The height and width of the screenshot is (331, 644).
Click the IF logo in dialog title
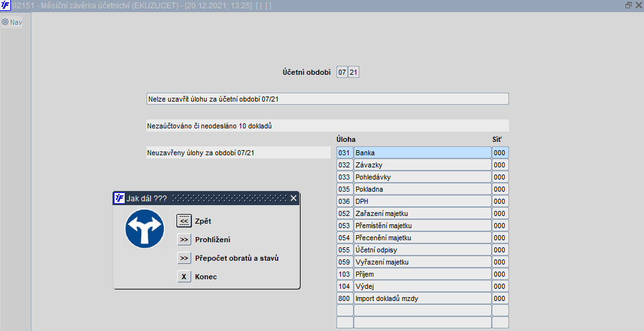tap(120, 198)
